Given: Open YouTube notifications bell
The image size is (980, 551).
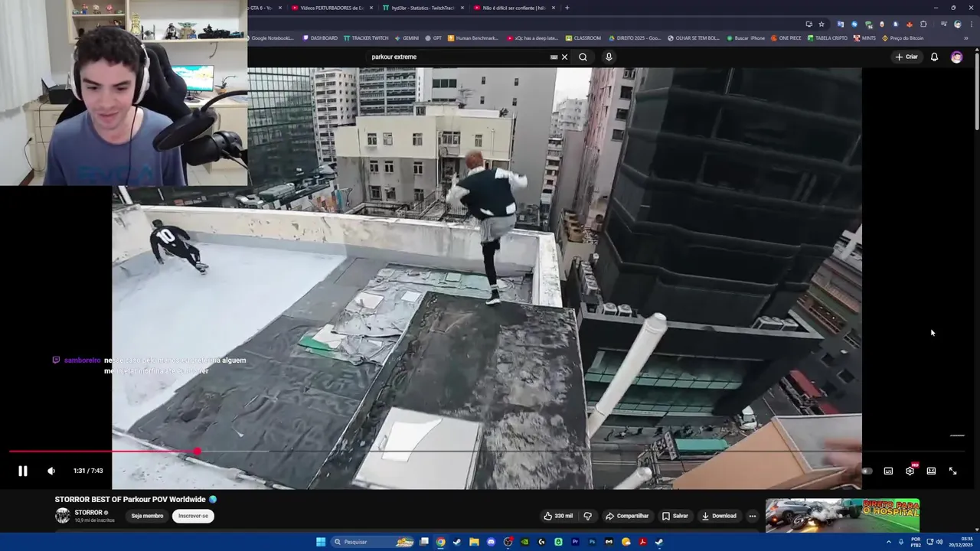Looking at the screenshot, I should [x=934, y=57].
